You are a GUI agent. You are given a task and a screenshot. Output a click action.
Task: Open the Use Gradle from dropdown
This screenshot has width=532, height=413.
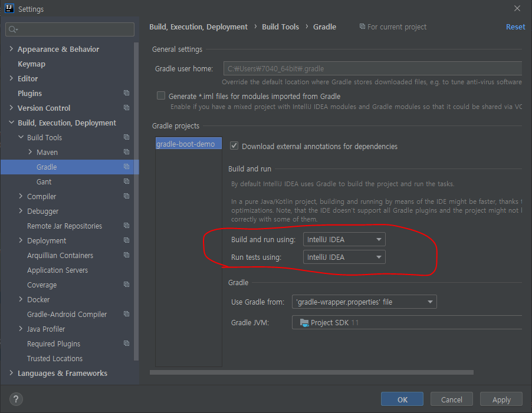click(x=364, y=302)
